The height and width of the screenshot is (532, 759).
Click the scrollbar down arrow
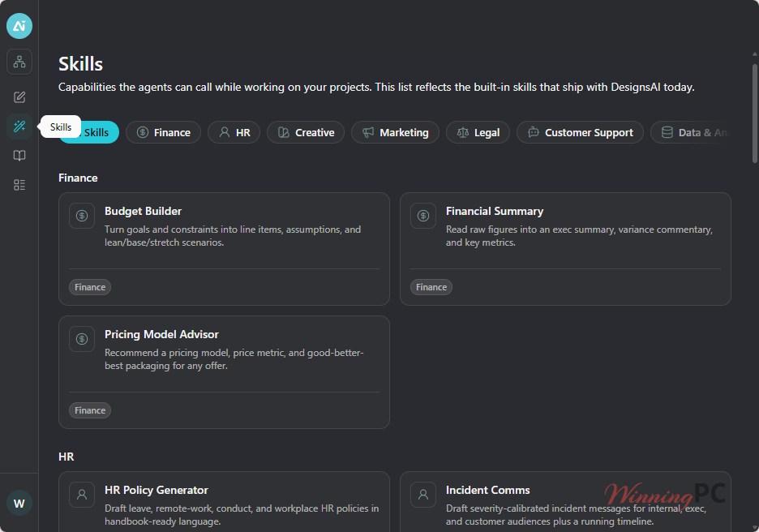755,528
